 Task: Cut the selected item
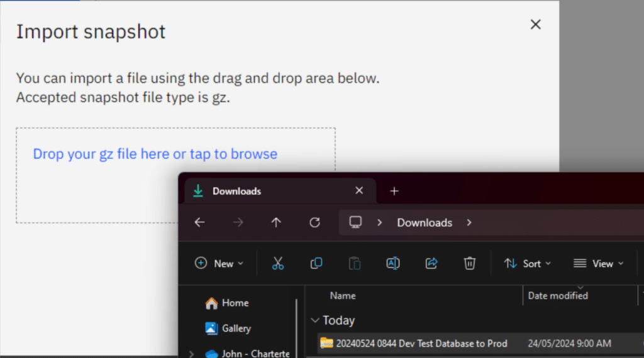click(277, 263)
